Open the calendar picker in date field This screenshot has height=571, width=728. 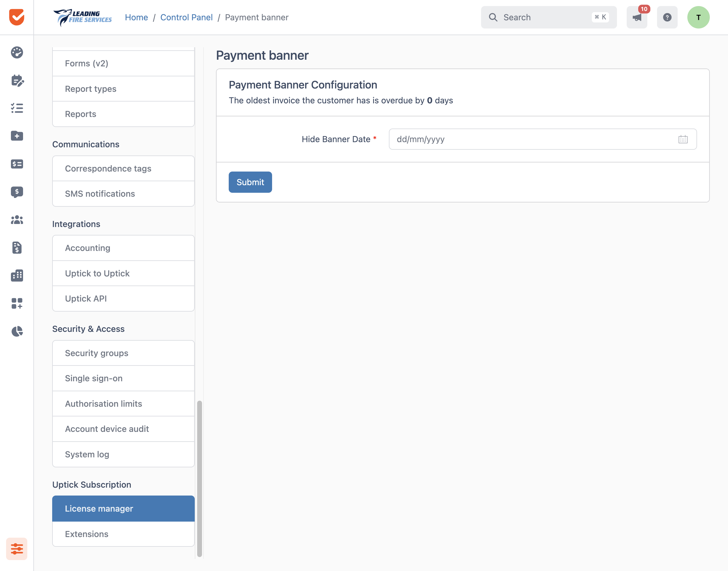[x=683, y=139]
